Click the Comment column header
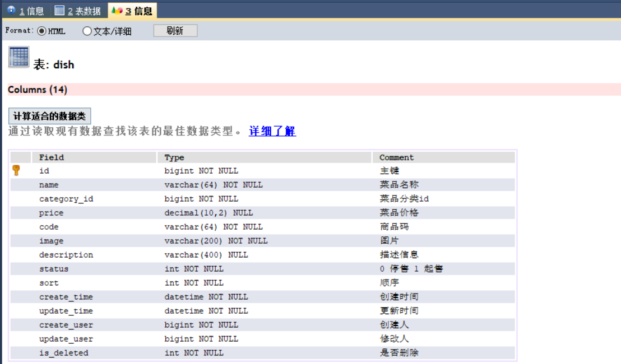621x364 pixels. point(443,157)
